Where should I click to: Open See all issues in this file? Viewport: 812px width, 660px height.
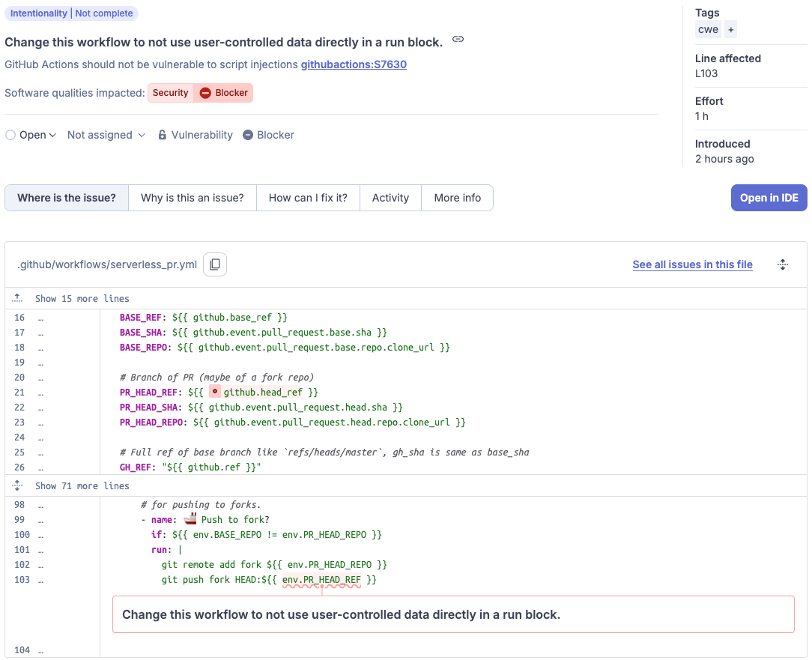[692, 264]
